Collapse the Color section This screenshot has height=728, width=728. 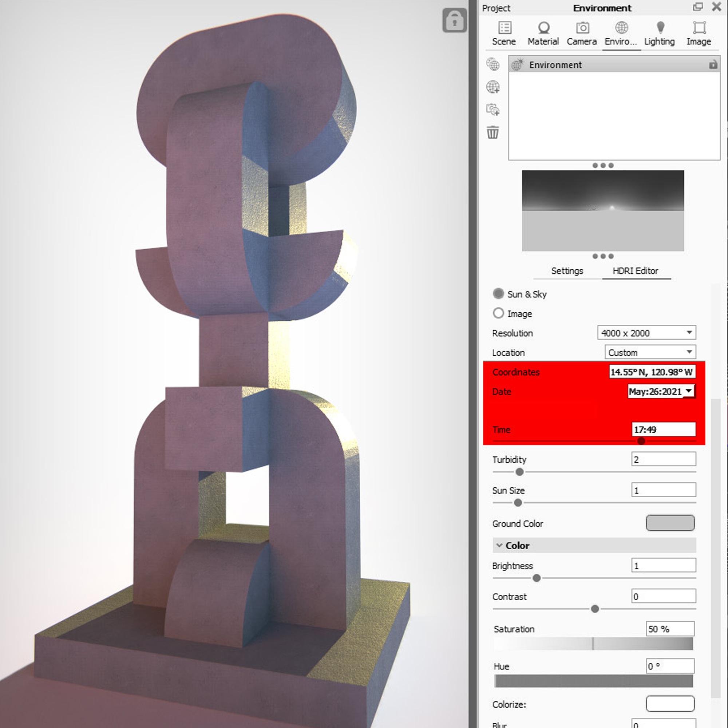pos(499,546)
